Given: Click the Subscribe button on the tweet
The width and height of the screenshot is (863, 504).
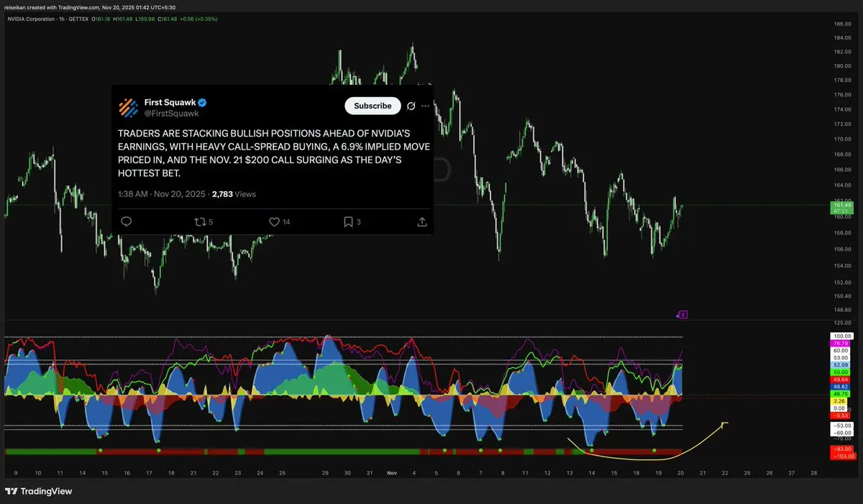Looking at the screenshot, I should [373, 106].
